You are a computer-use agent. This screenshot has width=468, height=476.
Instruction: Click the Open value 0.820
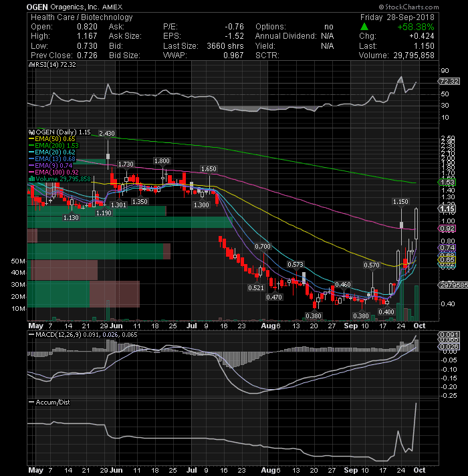(87, 27)
